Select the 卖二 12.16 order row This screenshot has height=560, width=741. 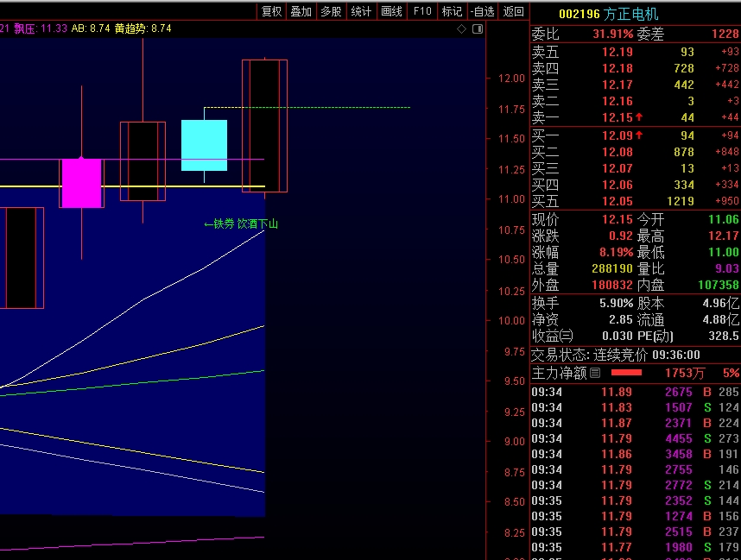point(636,101)
